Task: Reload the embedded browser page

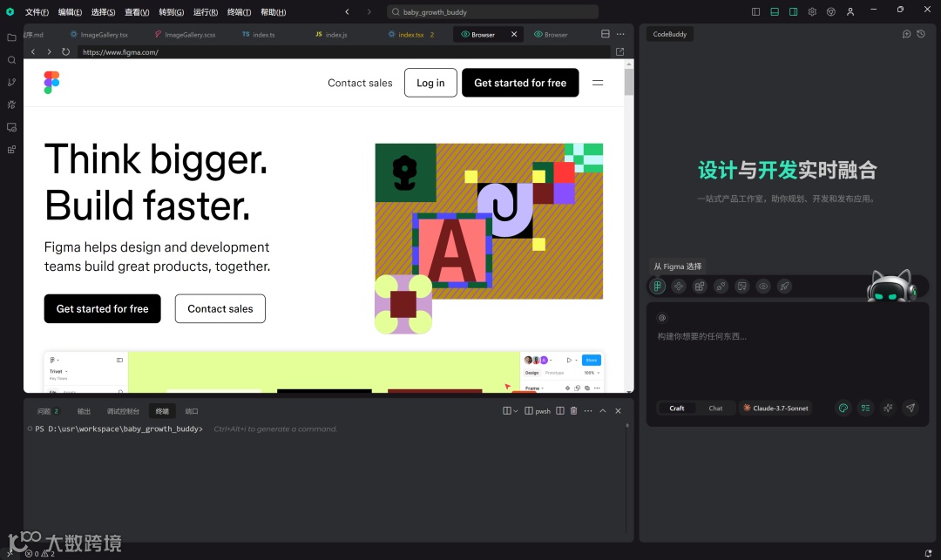Action: coord(66,51)
